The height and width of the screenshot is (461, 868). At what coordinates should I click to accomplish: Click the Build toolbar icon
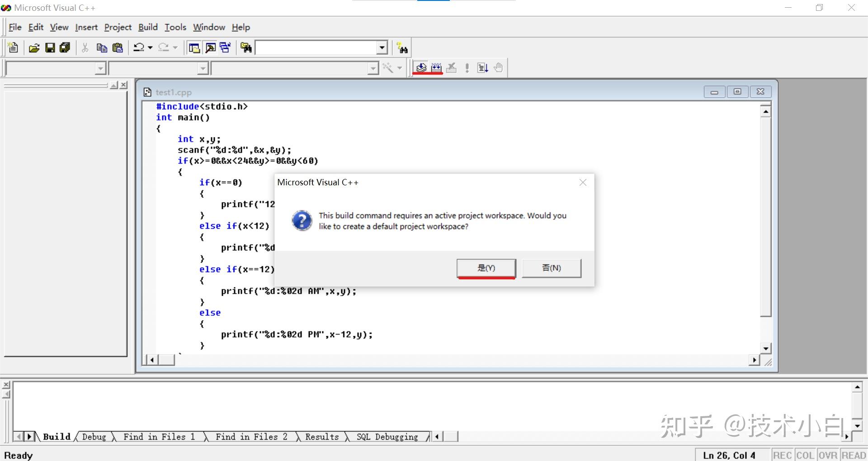point(435,67)
